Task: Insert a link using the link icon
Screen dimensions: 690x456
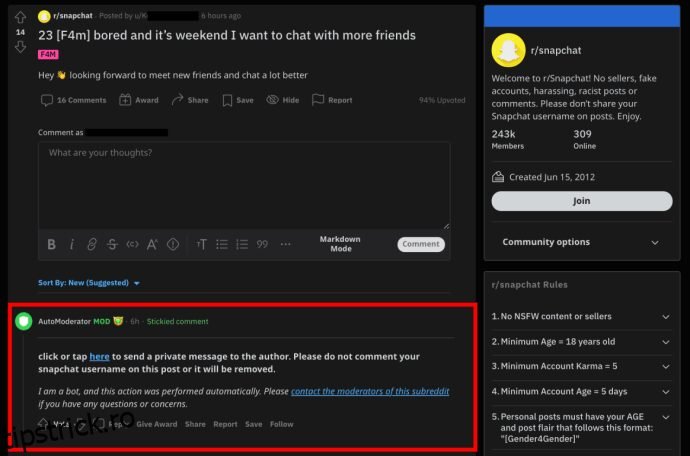Action: click(91, 244)
